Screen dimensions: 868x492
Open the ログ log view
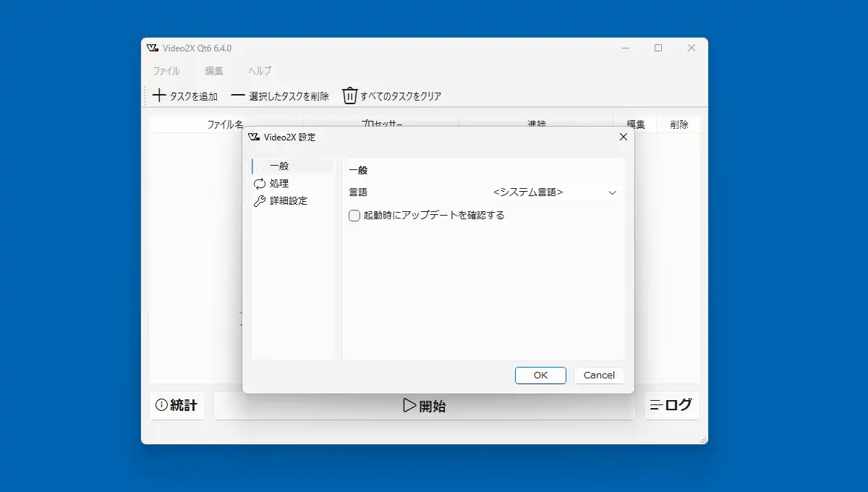click(672, 406)
